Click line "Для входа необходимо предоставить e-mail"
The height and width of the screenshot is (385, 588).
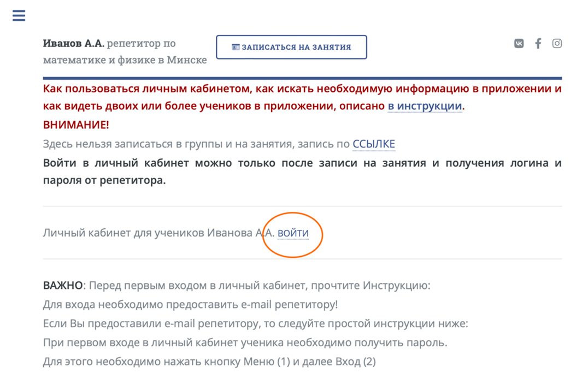pos(190,305)
